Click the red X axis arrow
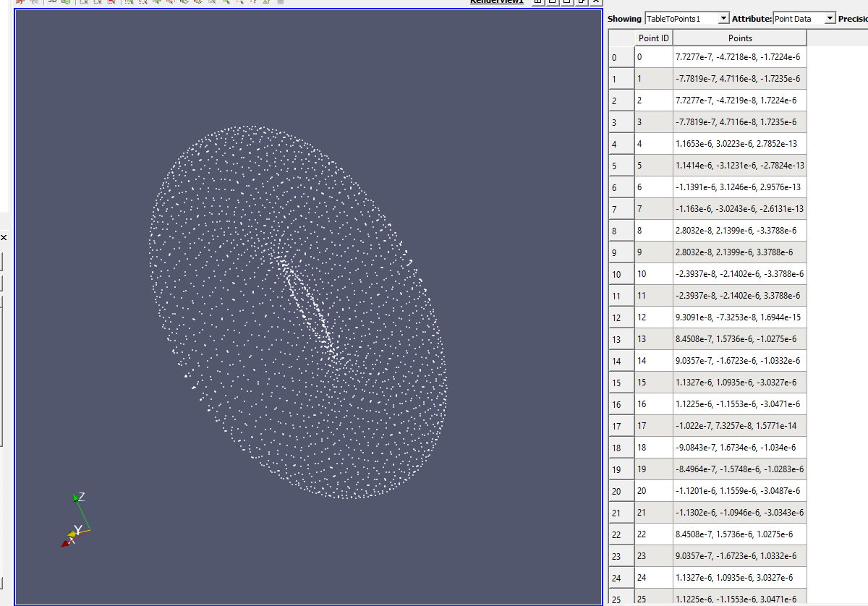The image size is (868, 606). tap(65, 543)
